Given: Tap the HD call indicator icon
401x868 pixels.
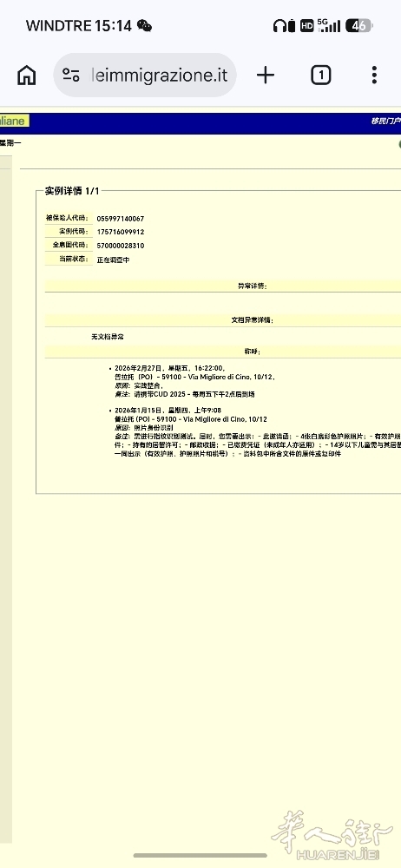Looking at the screenshot, I should (x=307, y=25).
